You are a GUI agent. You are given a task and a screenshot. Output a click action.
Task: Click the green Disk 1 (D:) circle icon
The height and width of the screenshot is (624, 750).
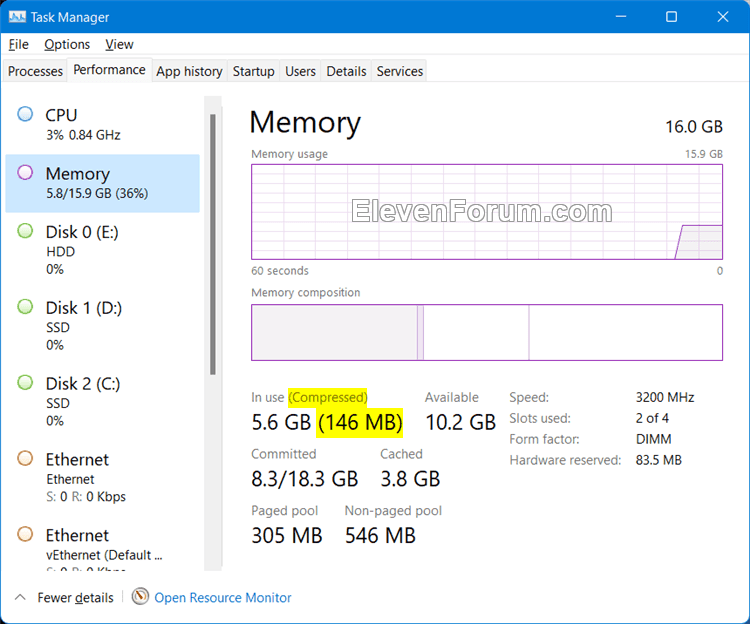25,307
